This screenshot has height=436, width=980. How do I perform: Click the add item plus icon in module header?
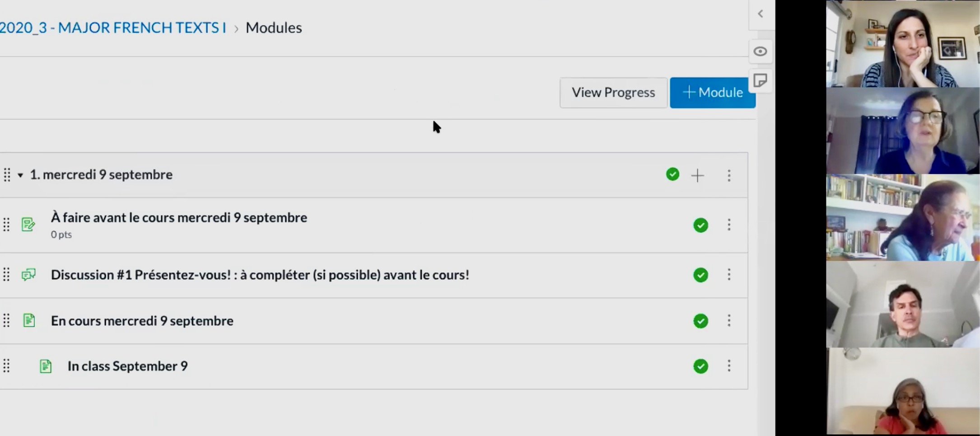697,175
